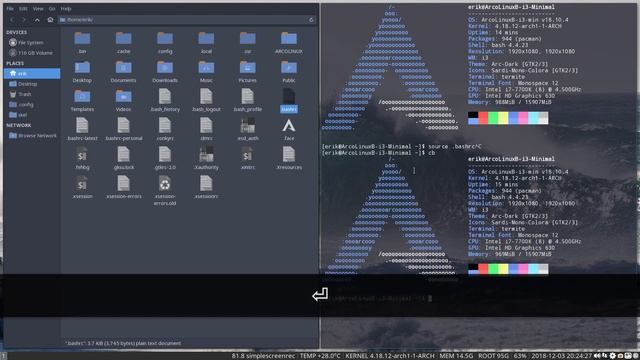Image resolution: width=640 pixels, height=360 pixels.
Task: Click the highlighted .bashrc file
Action: [289, 100]
